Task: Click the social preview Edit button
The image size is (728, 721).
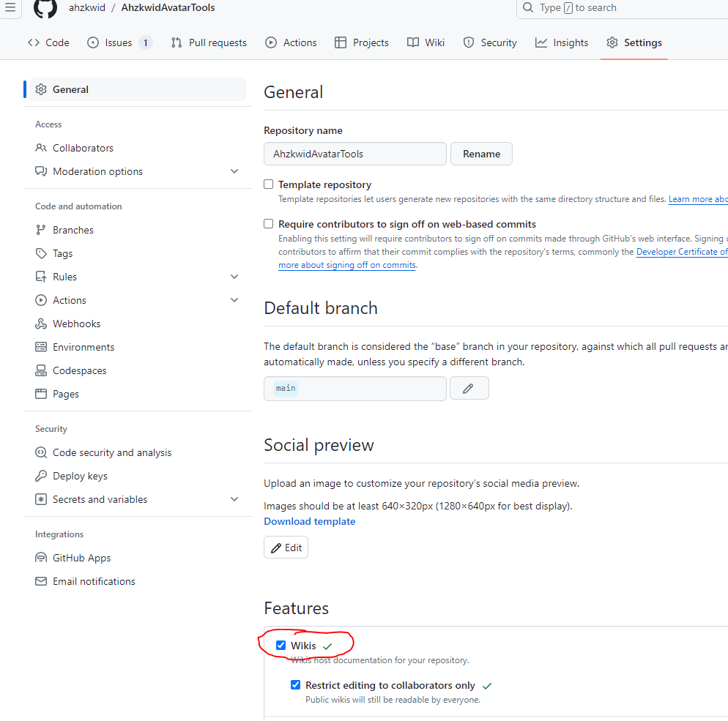Action: coord(286,548)
